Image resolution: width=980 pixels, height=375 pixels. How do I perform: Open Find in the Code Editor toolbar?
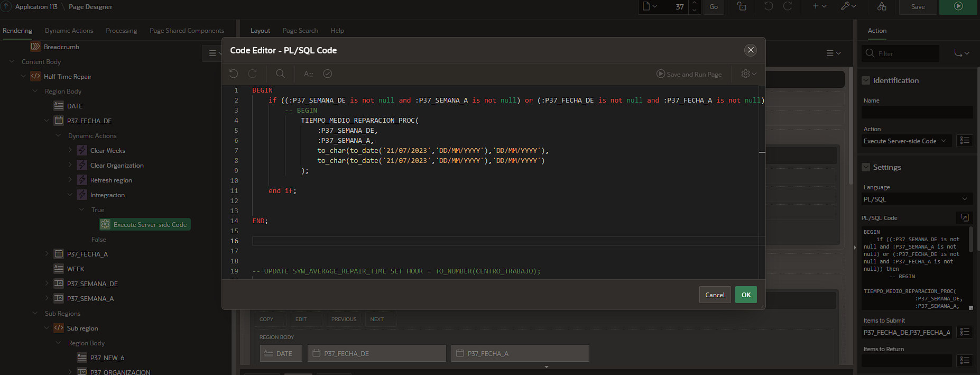(x=281, y=74)
